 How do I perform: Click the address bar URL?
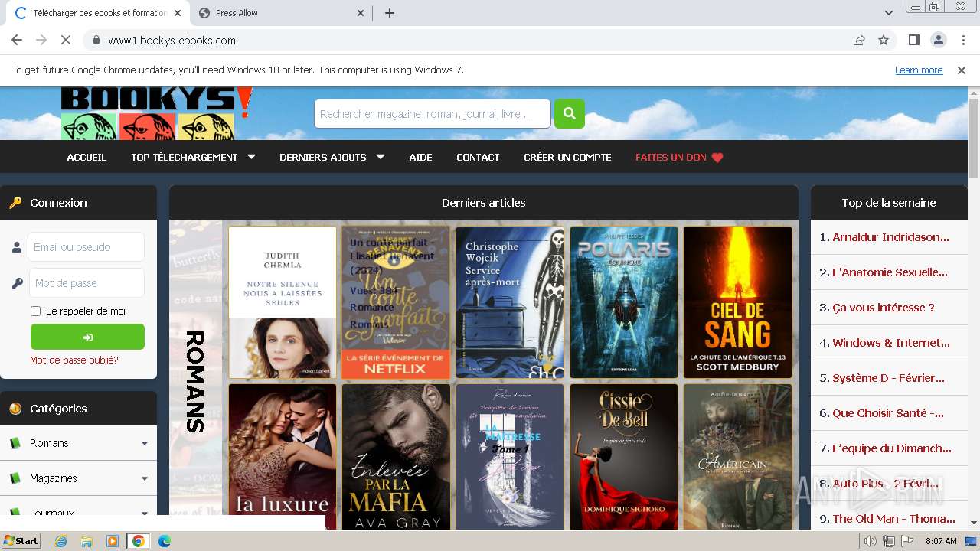(x=171, y=41)
